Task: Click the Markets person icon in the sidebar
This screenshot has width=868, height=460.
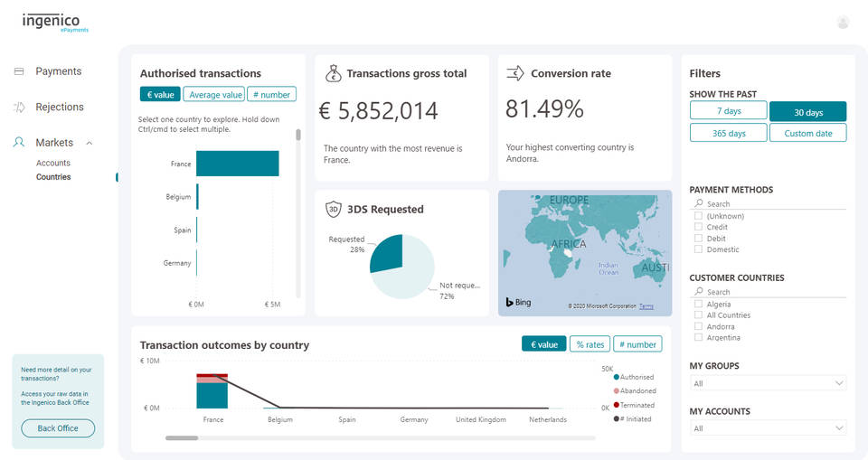Action: 19,142
